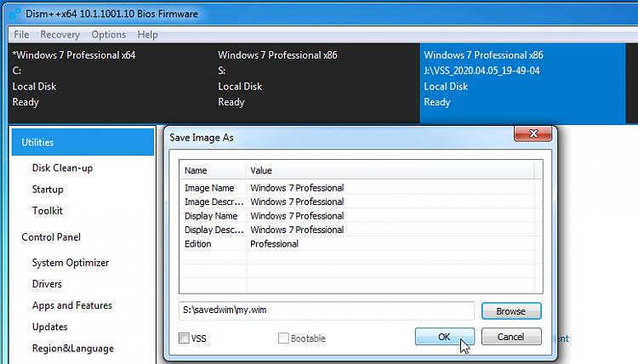Enable the VSS checkbox
The width and height of the screenshot is (638, 364).
click(x=185, y=338)
